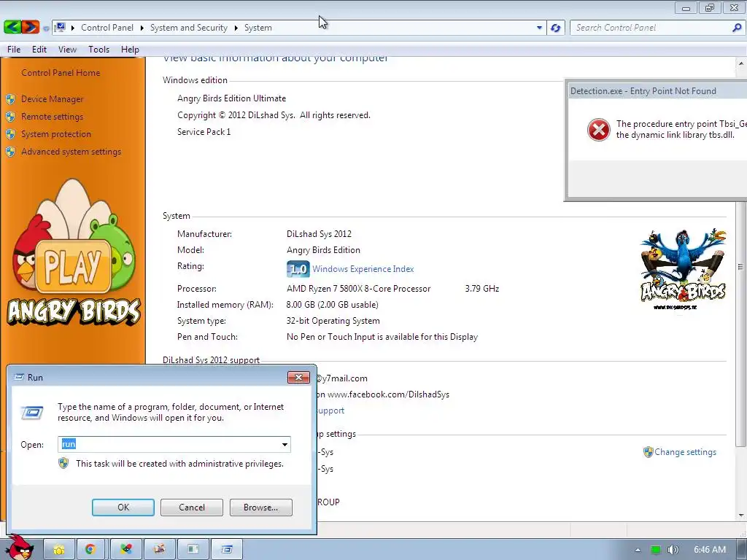Click the computer icon in address bar
This screenshot has height=560, width=747.
[x=60, y=27]
